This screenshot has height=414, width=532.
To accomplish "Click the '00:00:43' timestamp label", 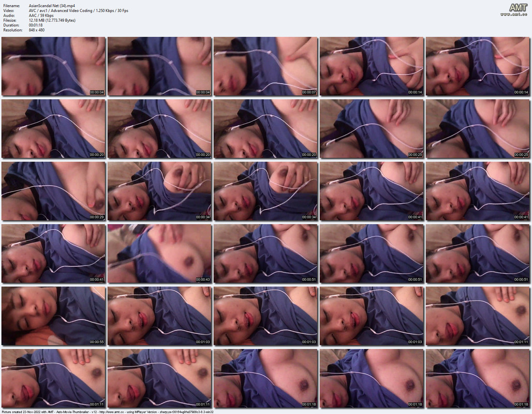I will [202, 279].
